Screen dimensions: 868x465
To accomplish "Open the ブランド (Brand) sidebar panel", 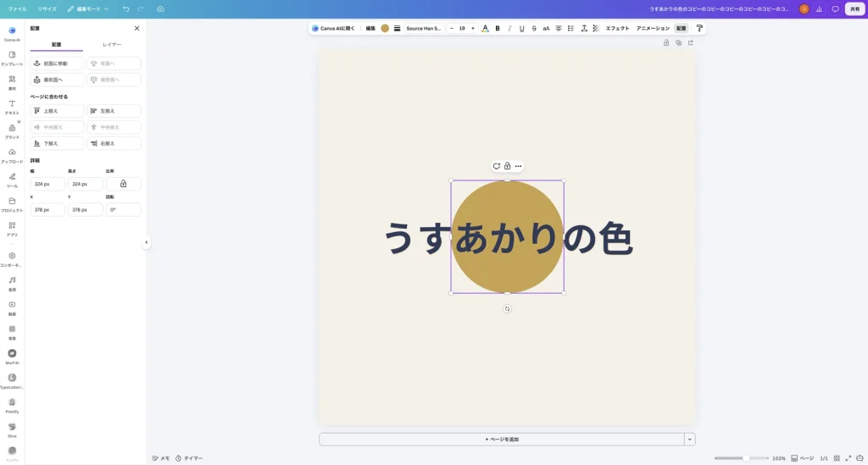I will pyautogui.click(x=12, y=131).
